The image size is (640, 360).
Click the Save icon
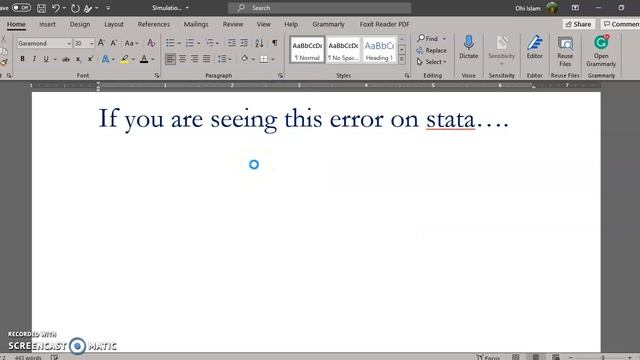pos(41,8)
